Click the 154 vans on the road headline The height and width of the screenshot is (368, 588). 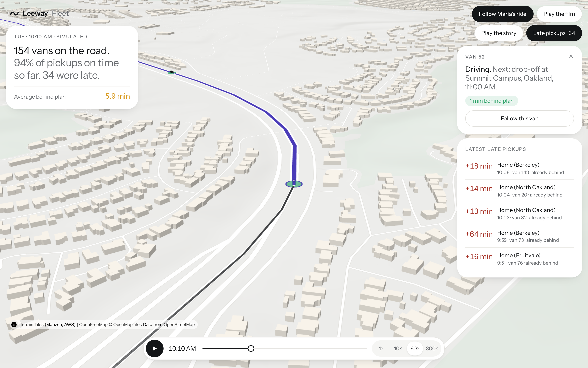click(x=62, y=51)
